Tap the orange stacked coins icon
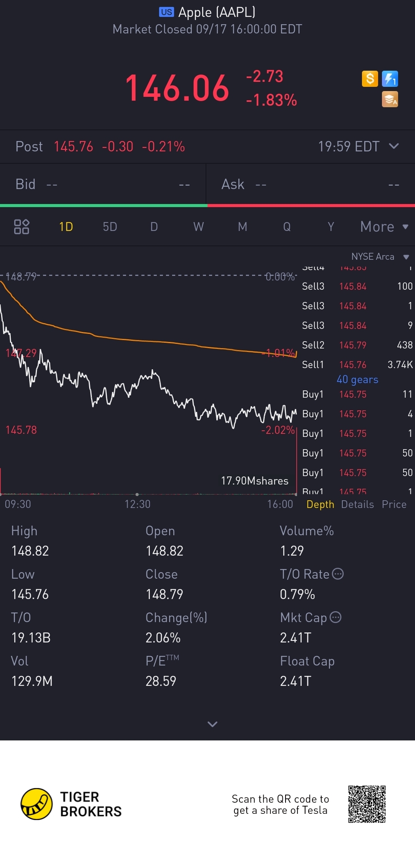Image resolution: width=415 pixels, height=868 pixels. click(x=390, y=99)
